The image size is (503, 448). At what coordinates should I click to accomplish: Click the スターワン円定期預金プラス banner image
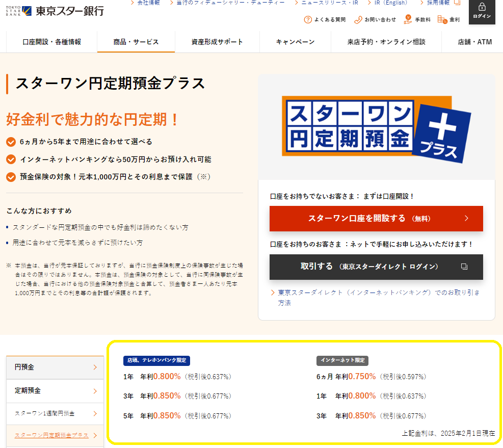tap(376, 129)
